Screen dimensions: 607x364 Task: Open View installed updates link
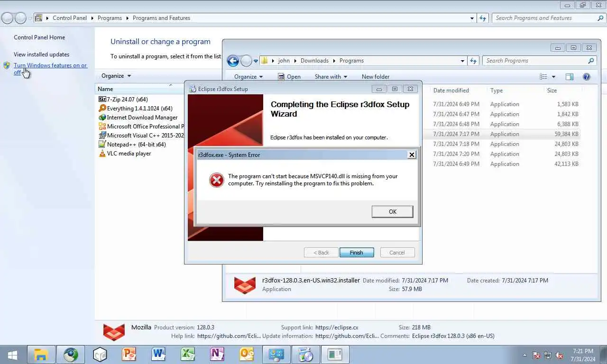click(41, 55)
